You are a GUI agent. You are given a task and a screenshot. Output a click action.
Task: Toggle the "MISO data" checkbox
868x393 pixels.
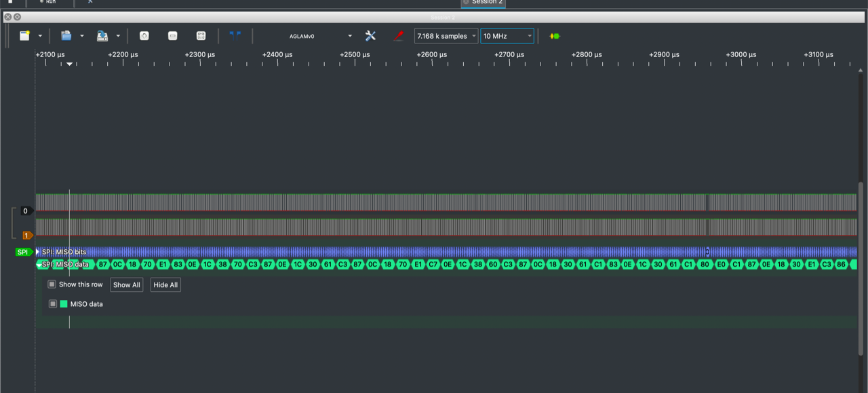tap(53, 304)
